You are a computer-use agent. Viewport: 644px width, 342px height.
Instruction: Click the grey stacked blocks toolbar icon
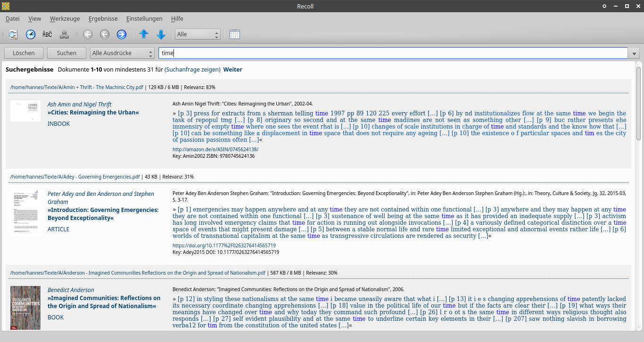(65, 34)
